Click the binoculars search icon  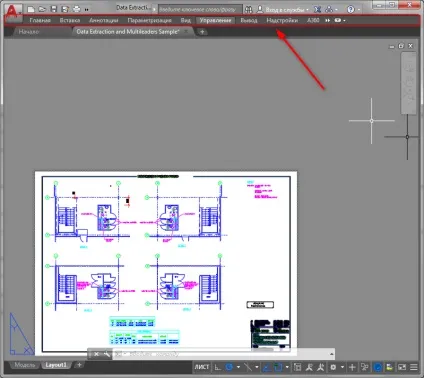248,10
